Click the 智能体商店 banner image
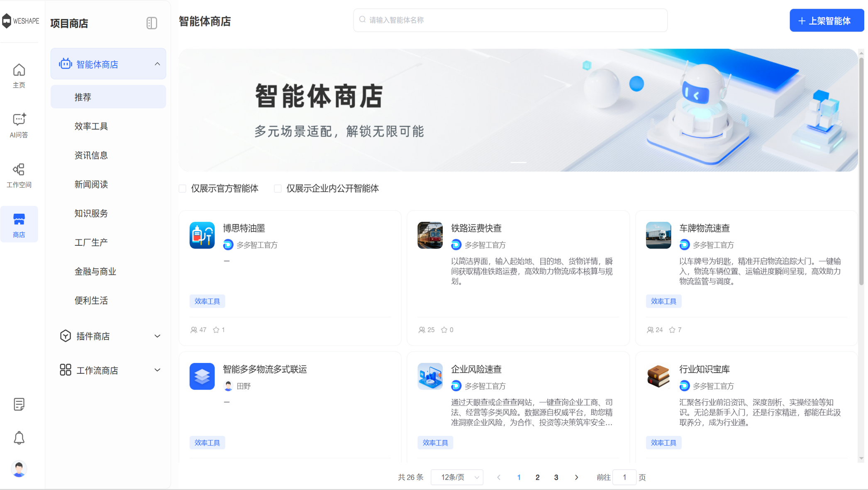Screen dimensions: 868x490 click(518, 110)
